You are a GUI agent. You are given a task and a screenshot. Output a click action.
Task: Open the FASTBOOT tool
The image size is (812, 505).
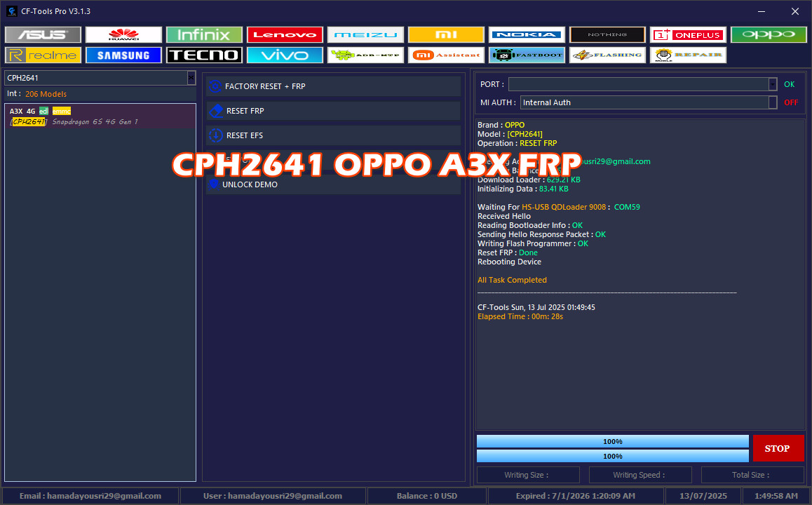coord(527,55)
